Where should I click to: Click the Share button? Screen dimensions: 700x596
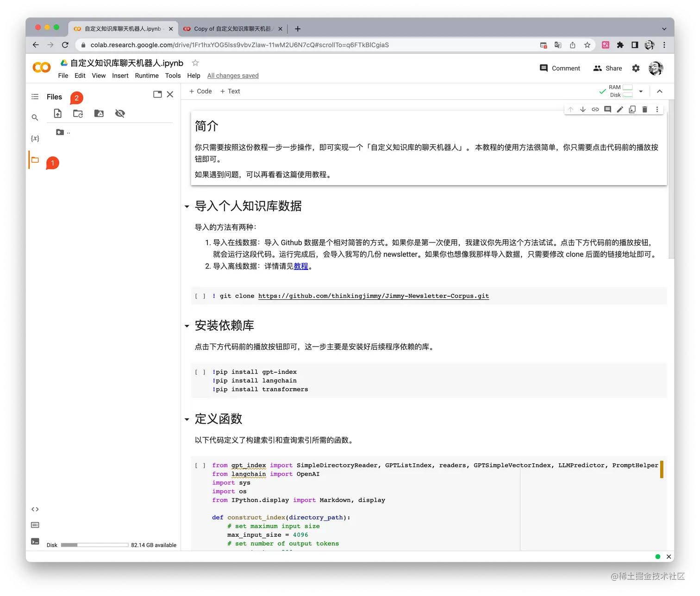point(607,68)
